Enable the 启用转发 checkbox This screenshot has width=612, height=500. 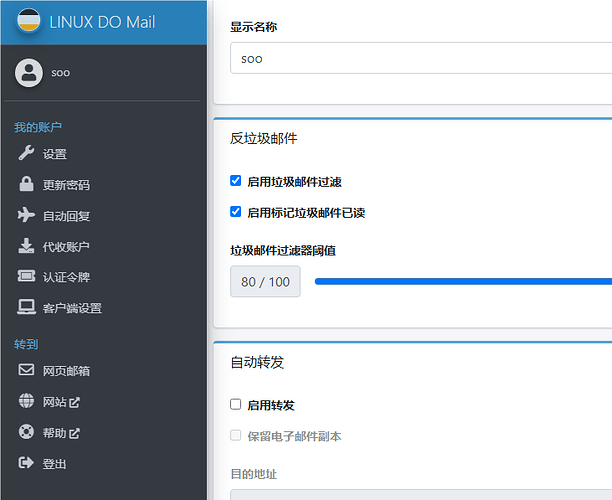point(235,404)
